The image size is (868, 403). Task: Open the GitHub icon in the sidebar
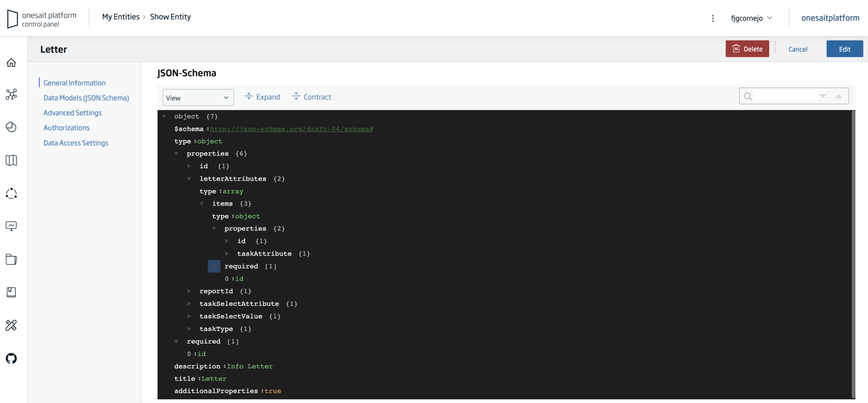[x=11, y=359]
